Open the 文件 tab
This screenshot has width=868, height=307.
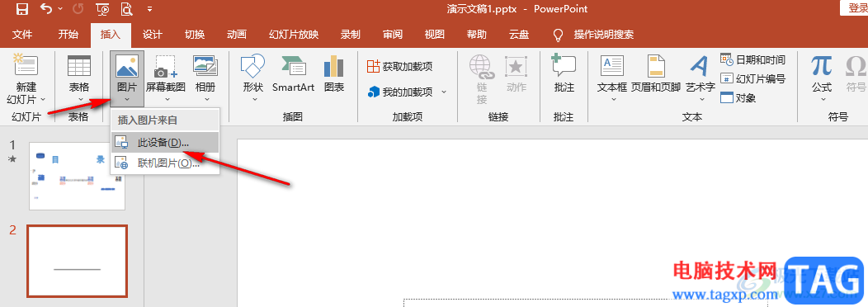[x=22, y=35]
